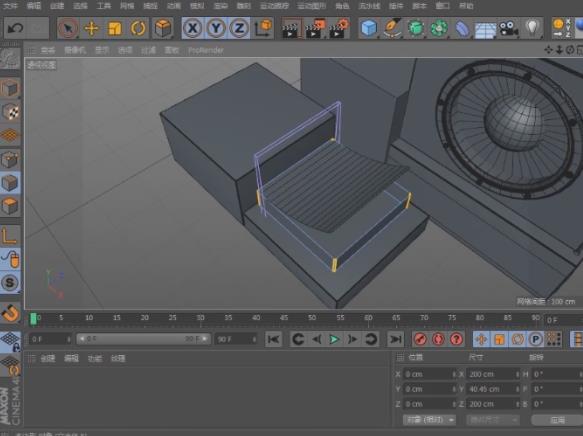Add a Light object
The width and height of the screenshot is (583, 436).
click(x=532, y=28)
